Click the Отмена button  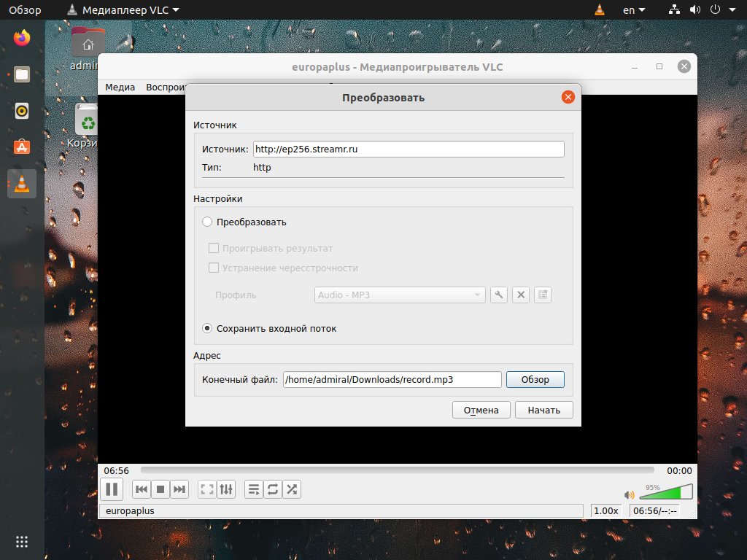tap(481, 410)
